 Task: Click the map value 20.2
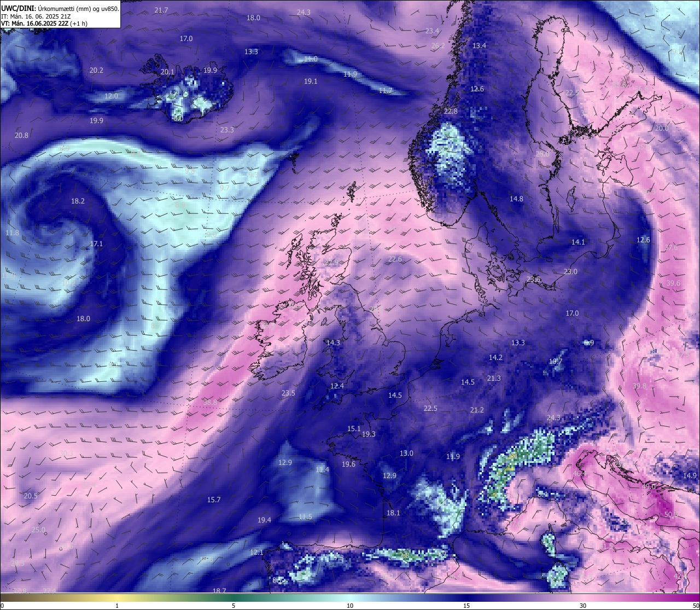click(96, 70)
